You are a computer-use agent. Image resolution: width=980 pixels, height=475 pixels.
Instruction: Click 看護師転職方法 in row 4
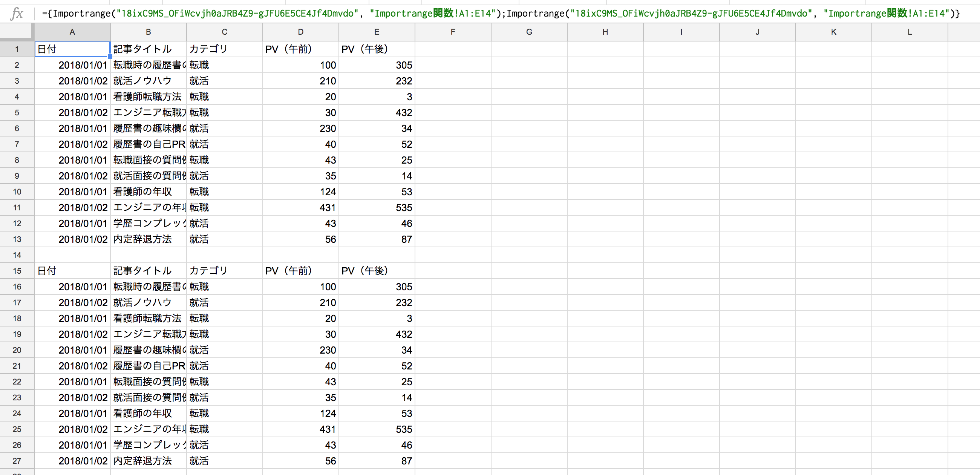(x=149, y=97)
